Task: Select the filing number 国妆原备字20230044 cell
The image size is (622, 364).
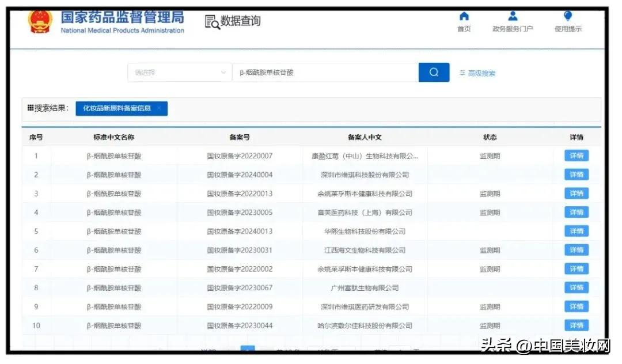Action: (x=240, y=325)
